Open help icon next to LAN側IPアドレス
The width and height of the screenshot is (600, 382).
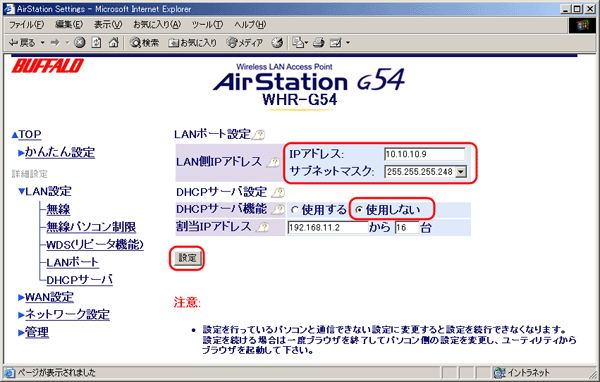pyautogui.click(x=273, y=162)
